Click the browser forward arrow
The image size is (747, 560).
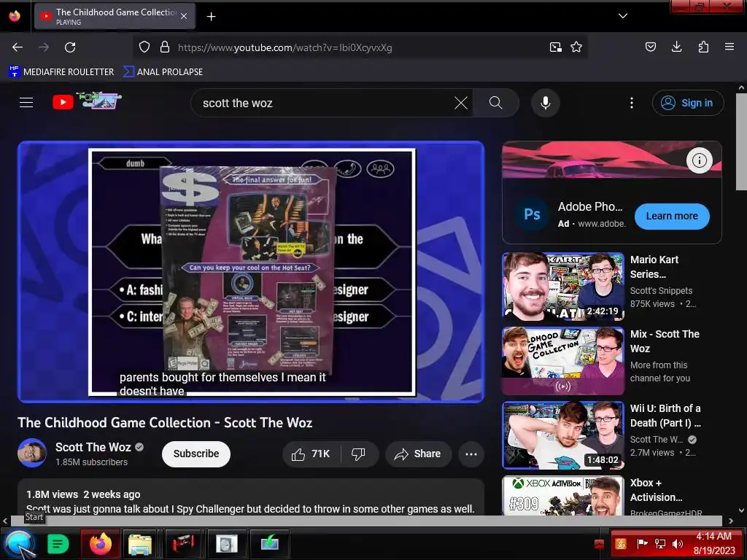coord(44,47)
